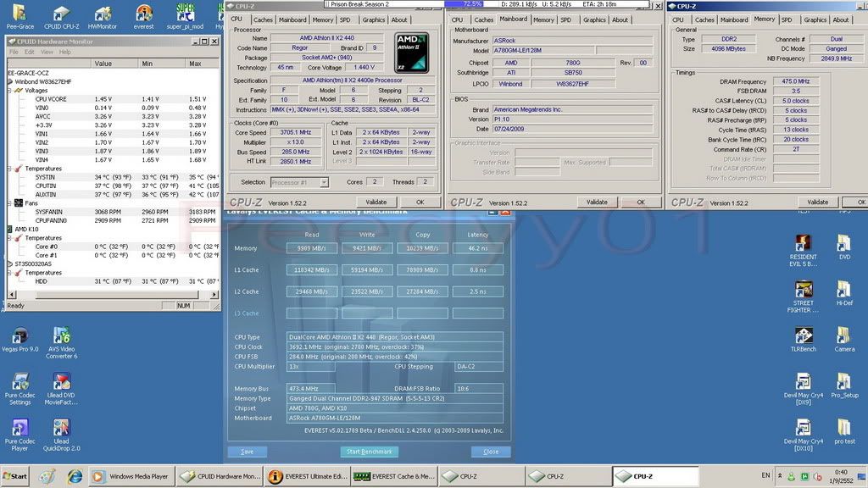The width and height of the screenshot is (868, 488).
Task: Open File menu in Hardware Monitor
Action: click(14, 52)
